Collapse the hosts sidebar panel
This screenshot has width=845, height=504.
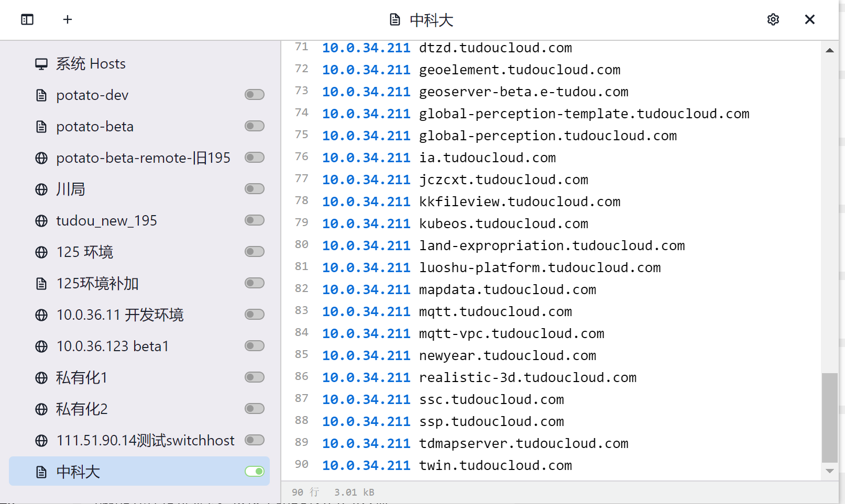27,19
